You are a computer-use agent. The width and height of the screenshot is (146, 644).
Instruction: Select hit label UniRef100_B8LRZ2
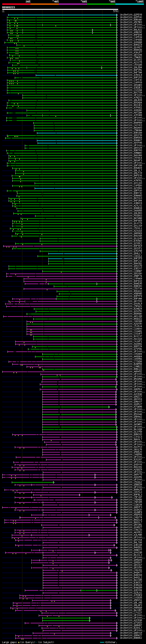pyautogui.click(x=131, y=30)
